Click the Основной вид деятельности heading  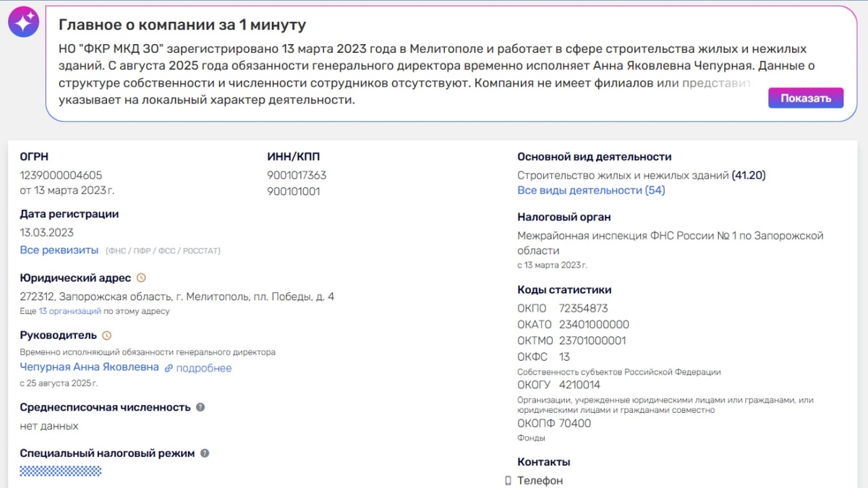coord(595,157)
